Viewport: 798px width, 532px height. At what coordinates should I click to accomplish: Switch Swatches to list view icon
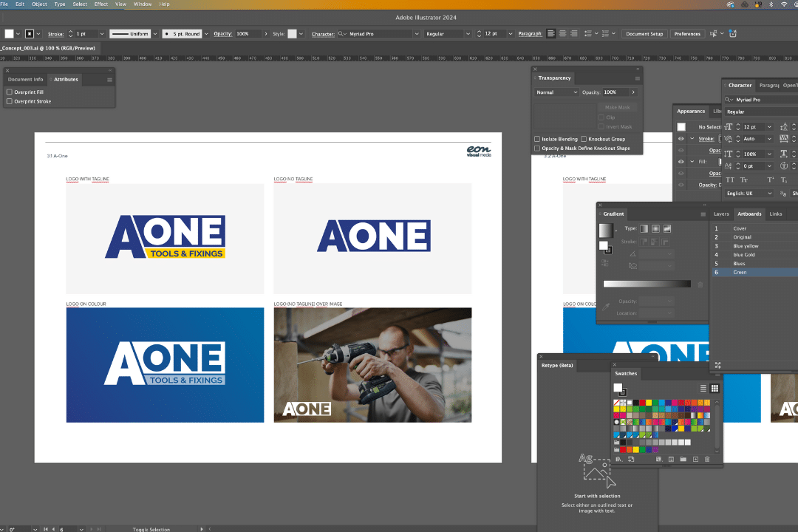[x=703, y=388]
